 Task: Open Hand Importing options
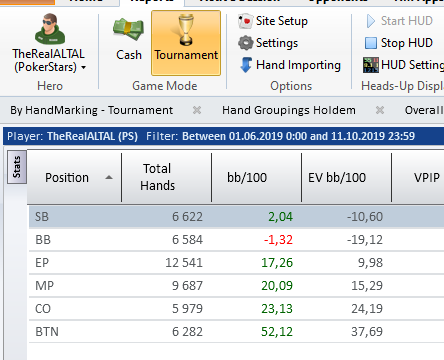pos(290,65)
